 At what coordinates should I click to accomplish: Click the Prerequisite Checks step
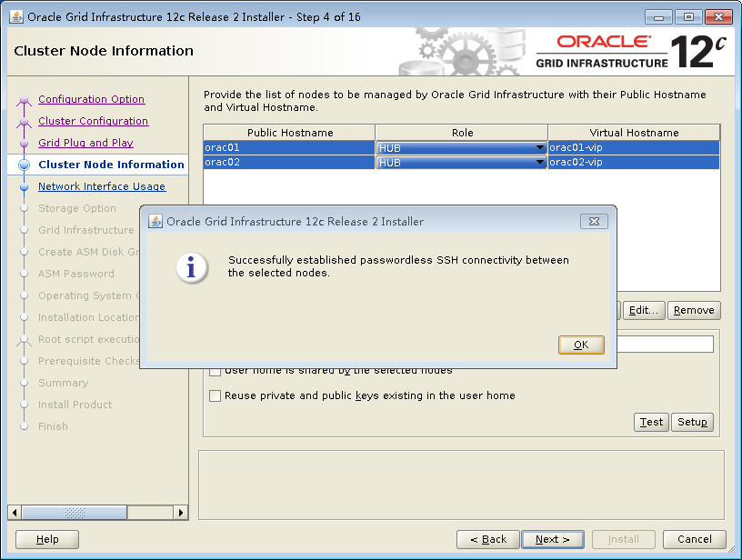tap(88, 361)
